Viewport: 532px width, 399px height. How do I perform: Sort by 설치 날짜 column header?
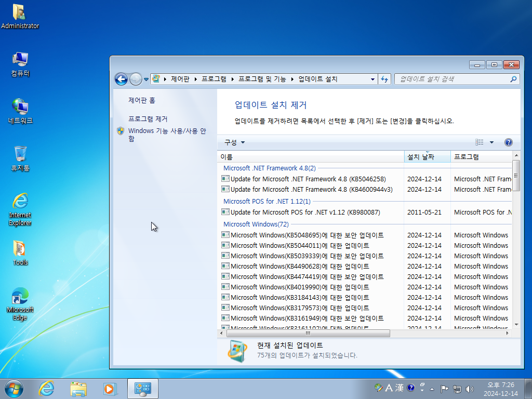[428, 157]
